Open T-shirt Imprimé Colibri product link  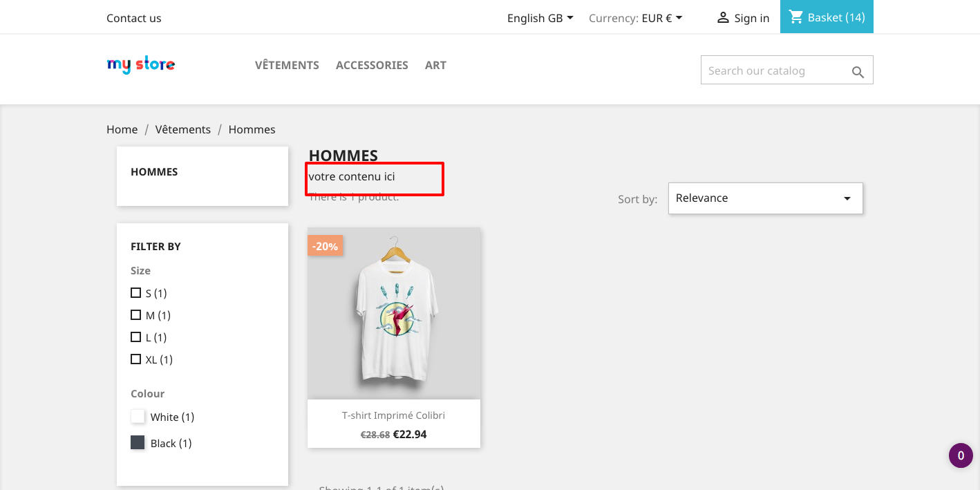coord(393,415)
